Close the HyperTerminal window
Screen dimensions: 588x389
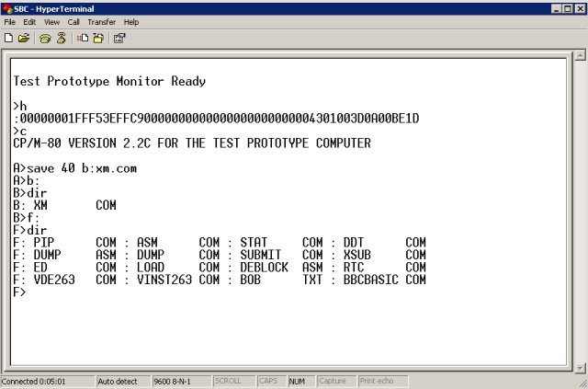point(580,8)
